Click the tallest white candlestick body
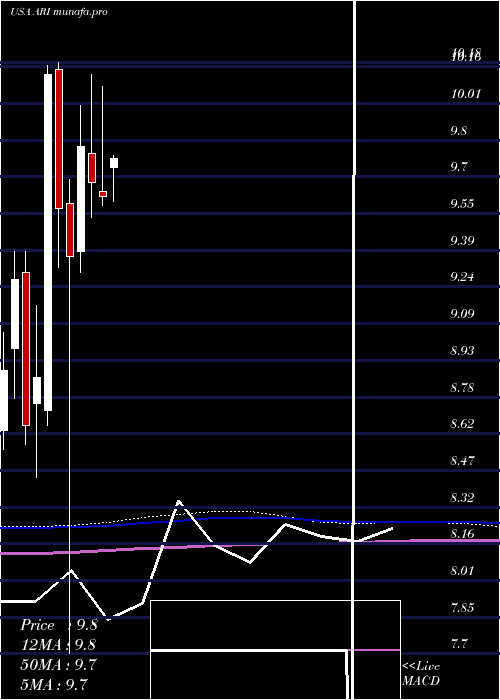Viewport: 500px width, 700px height. click(x=48, y=242)
